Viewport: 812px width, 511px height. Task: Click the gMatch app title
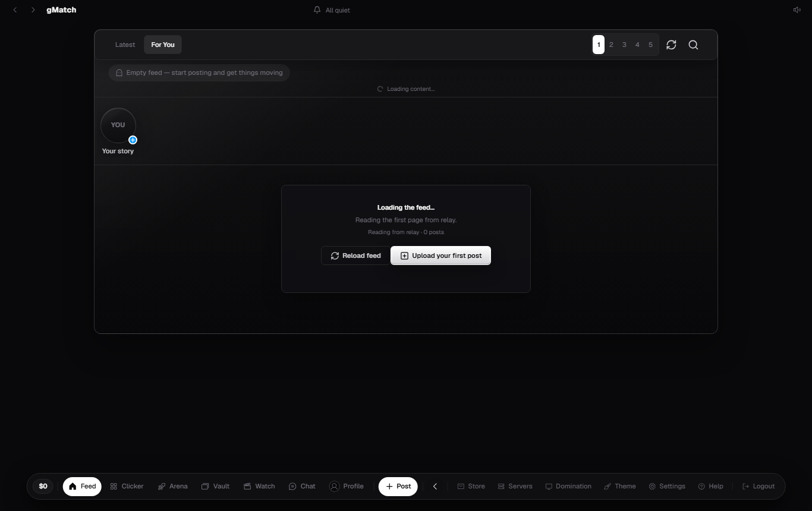tap(61, 10)
